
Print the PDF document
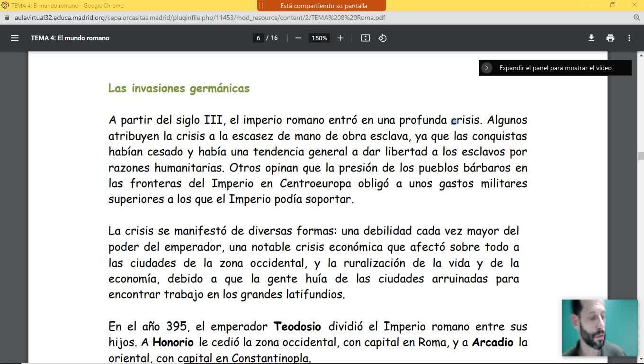click(x=610, y=38)
